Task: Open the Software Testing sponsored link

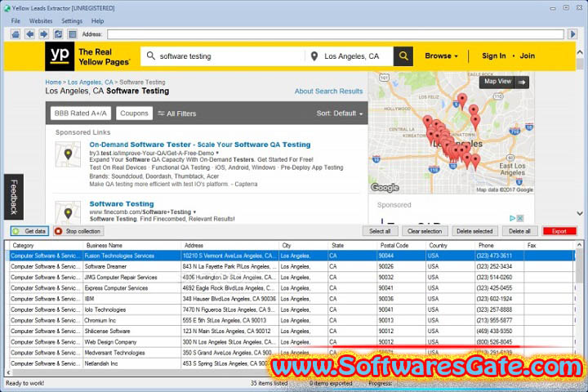Action: tap(122, 203)
